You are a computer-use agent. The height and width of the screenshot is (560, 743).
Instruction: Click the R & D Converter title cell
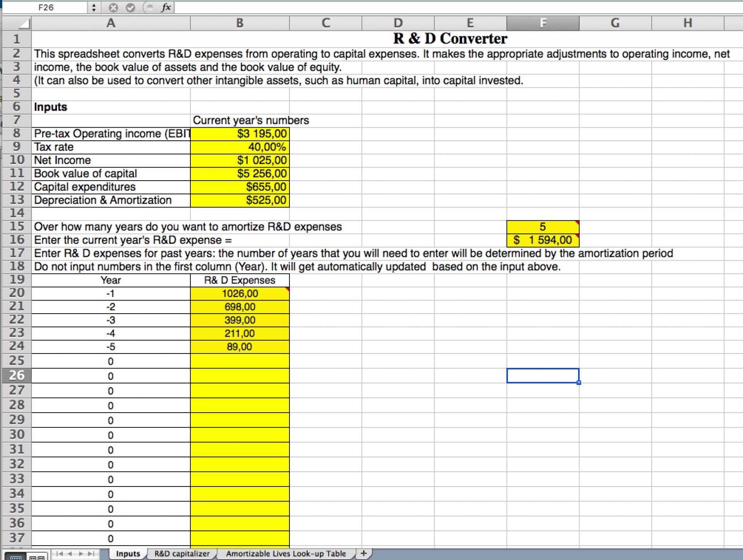[450, 39]
